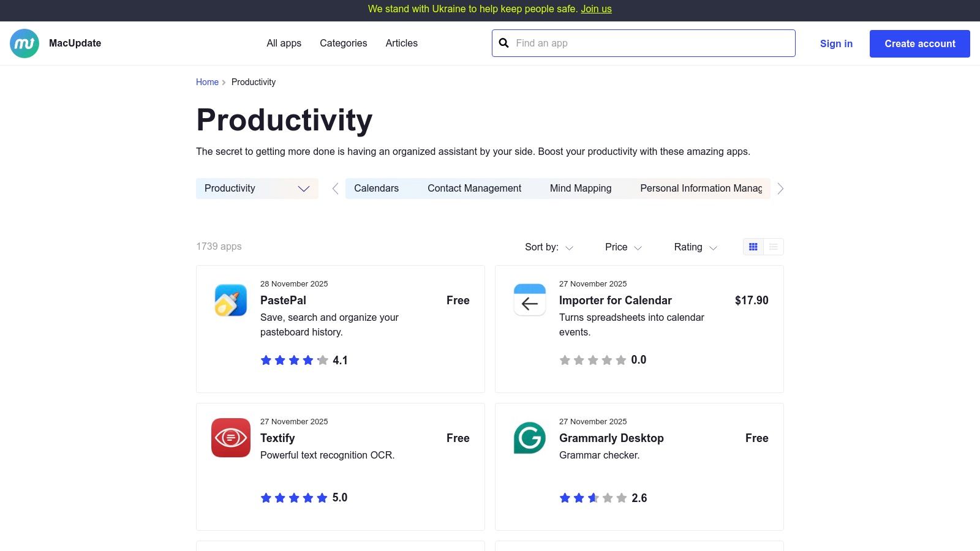Open the PastePal app title
This screenshot has width=980, height=551.
283,301
